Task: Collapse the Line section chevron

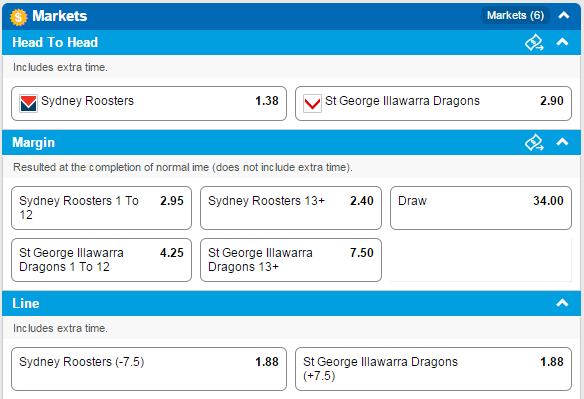Action: click(x=562, y=303)
